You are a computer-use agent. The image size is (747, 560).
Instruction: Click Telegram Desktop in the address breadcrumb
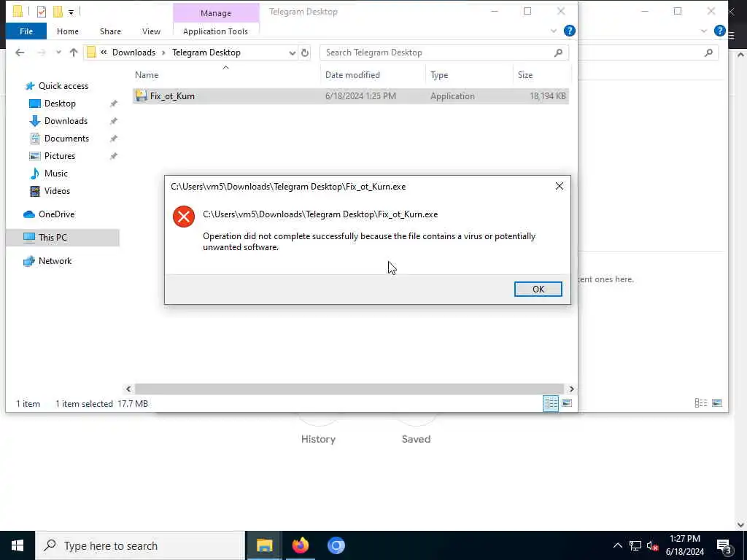[206, 52]
